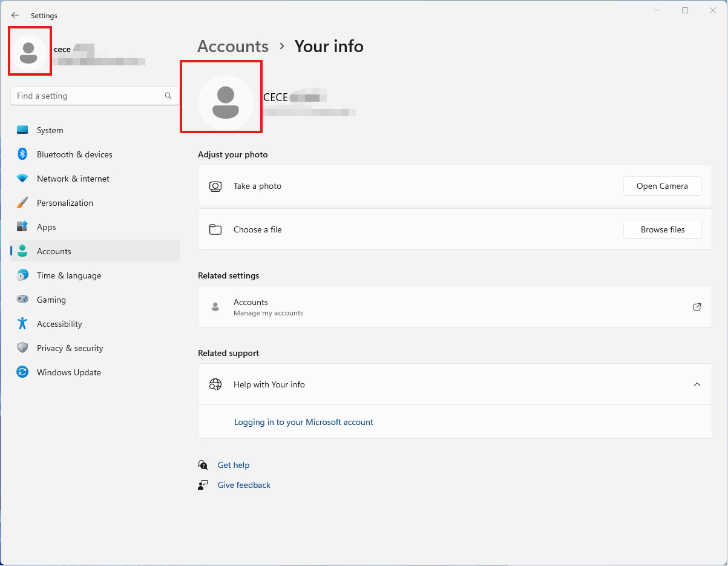This screenshot has height=566, width=728.
Task: Click the camera icon beside Take a photo
Action: (x=215, y=186)
